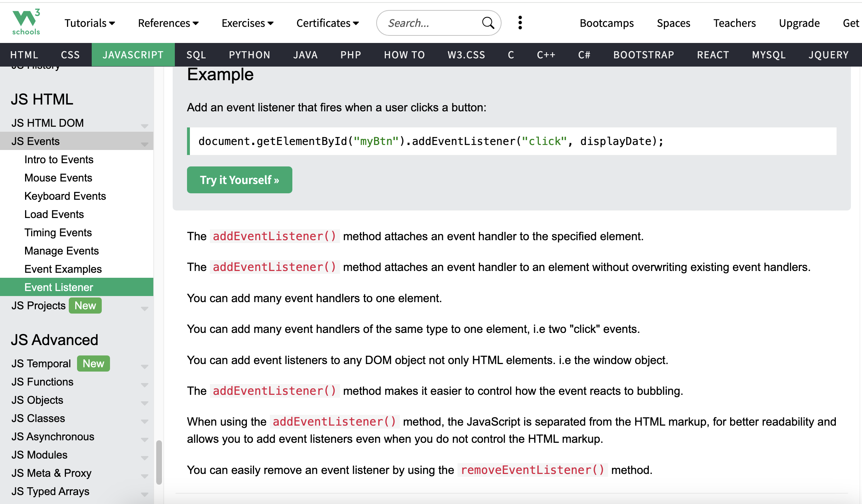The height and width of the screenshot is (504, 862).
Task: Click the Try it Yourself button
Action: tap(239, 180)
